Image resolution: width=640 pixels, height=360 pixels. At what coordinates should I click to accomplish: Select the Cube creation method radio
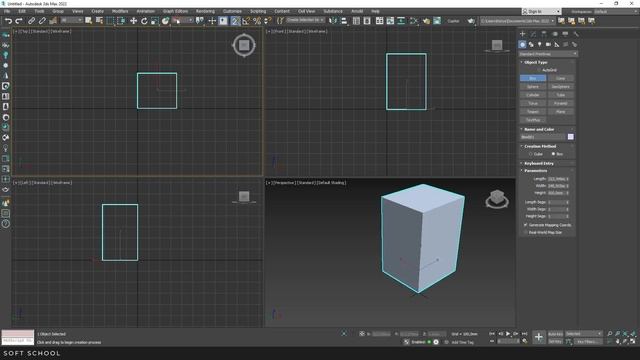coord(531,154)
